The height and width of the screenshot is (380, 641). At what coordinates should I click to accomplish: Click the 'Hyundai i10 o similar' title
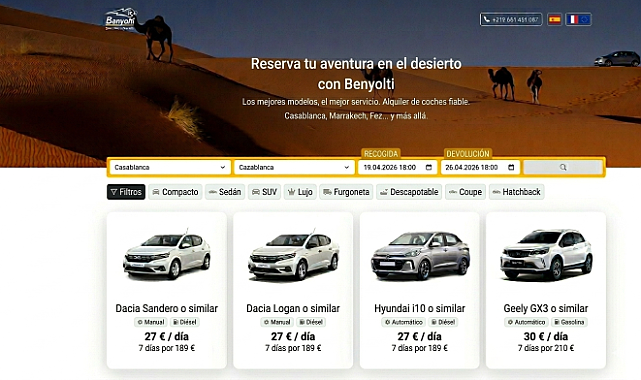click(420, 308)
